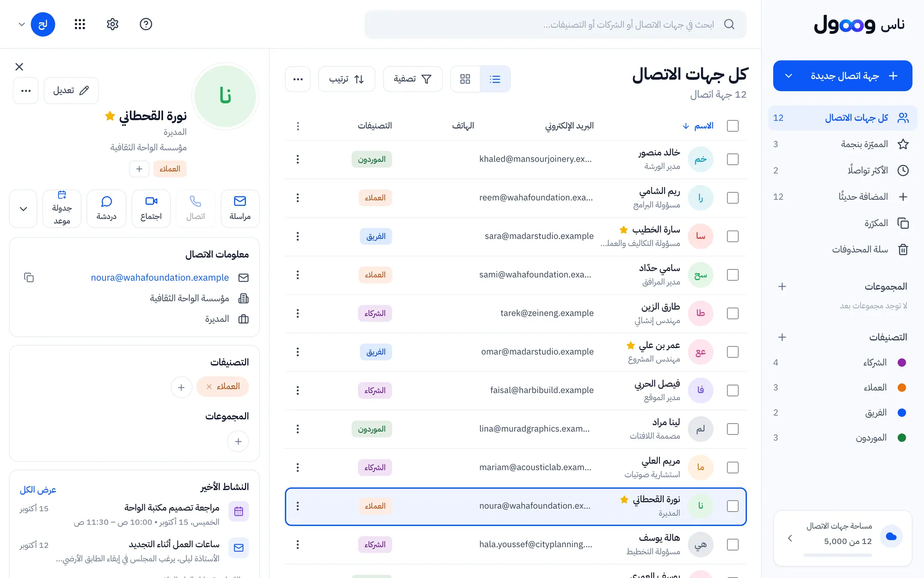Open noura@wahafoundation.example email link
Screen dimensions: 924x578
click(160, 277)
